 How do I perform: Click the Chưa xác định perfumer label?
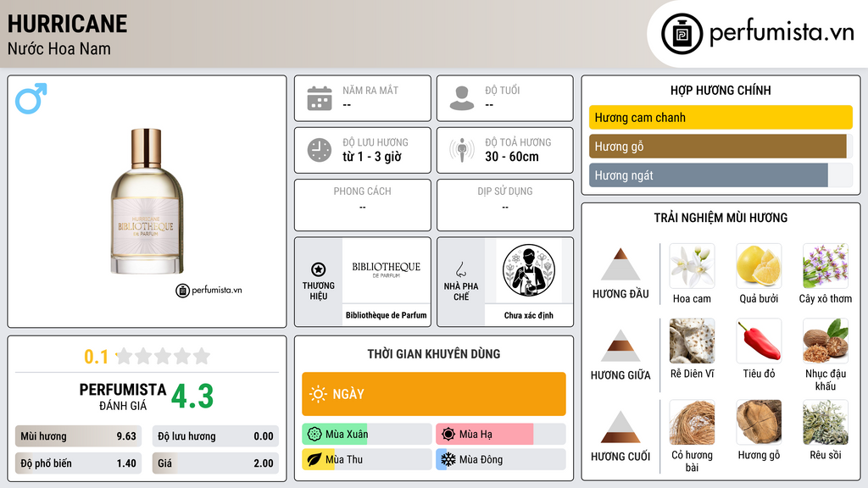click(529, 315)
